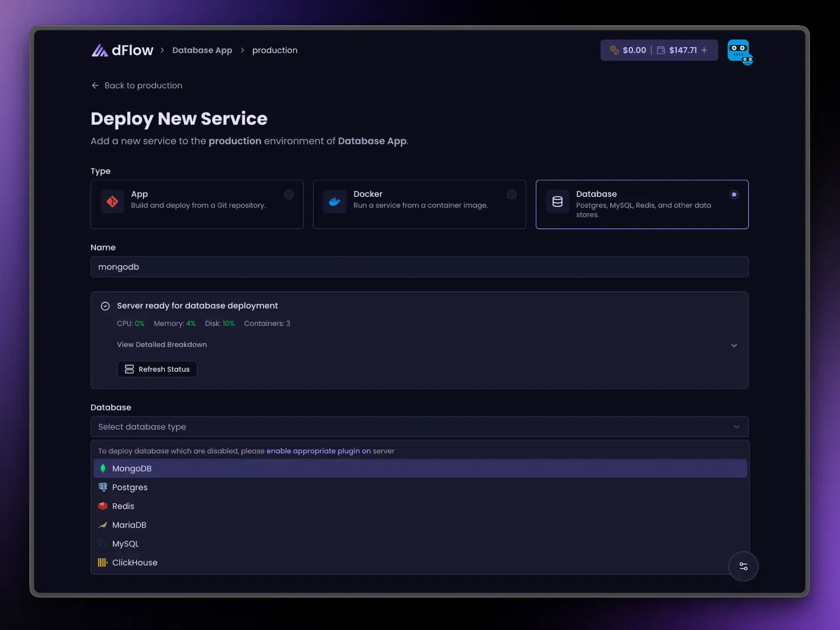Click the server ready check icon
840x630 pixels.
click(105, 306)
